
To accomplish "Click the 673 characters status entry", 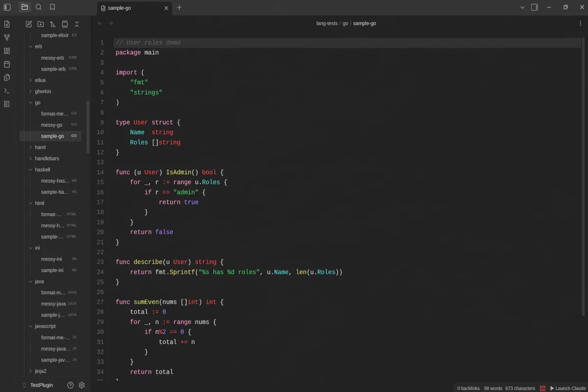I will (520, 388).
